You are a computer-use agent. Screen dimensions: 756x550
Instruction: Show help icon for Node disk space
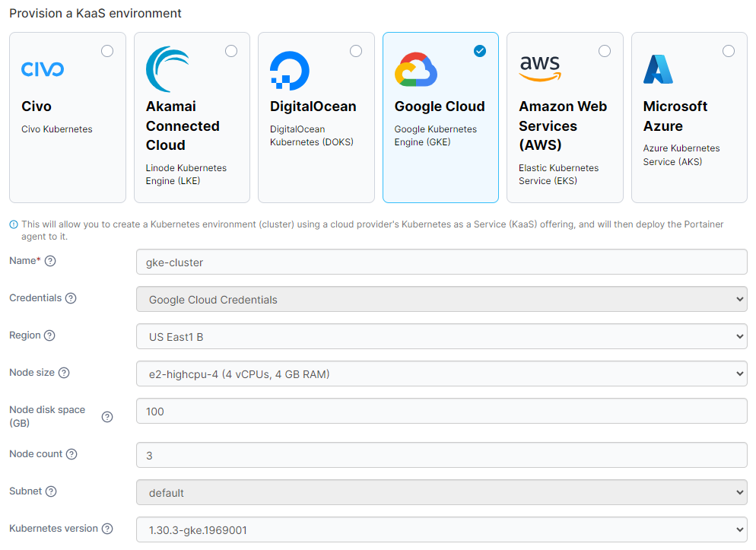click(x=107, y=416)
